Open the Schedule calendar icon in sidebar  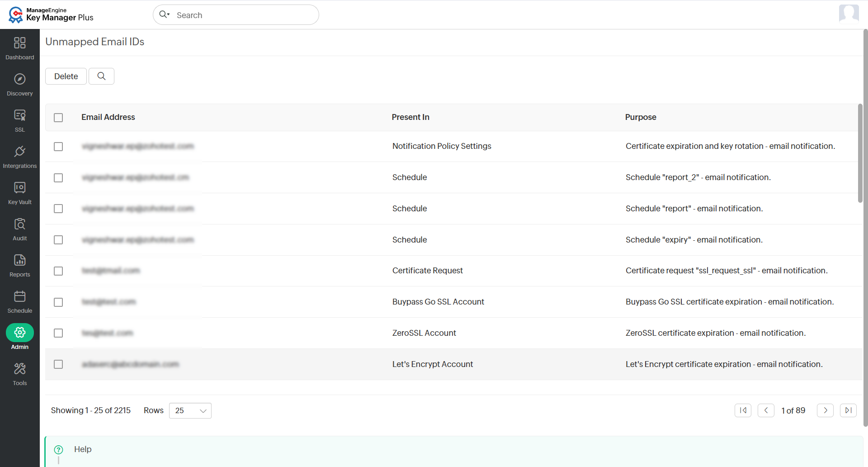point(20,296)
